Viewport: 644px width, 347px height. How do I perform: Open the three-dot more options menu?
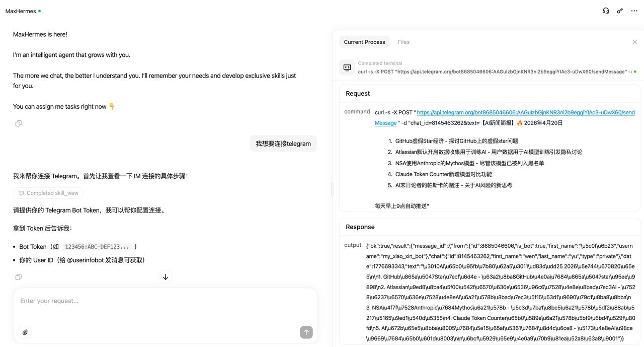[634, 11]
